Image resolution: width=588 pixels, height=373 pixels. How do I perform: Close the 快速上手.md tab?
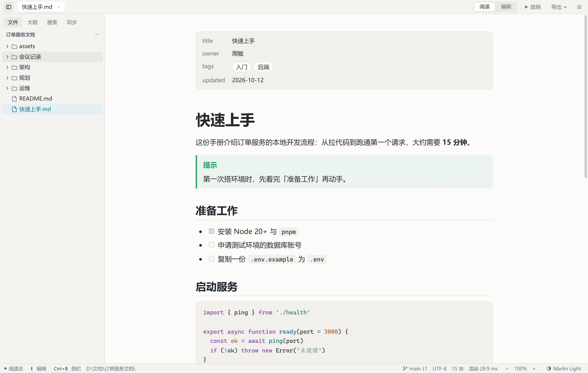pos(58,7)
